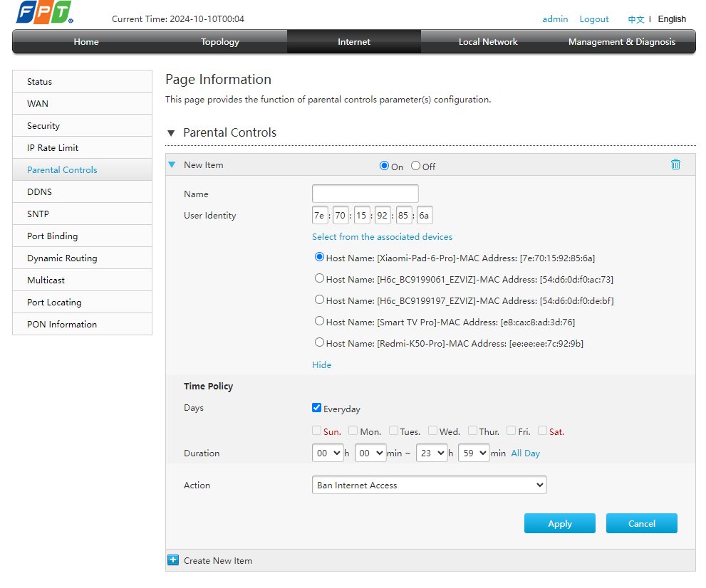The height and width of the screenshot is (588, 706).
Task: Click the plus icon for Create New Item
Action: pyautogui.click(x=173, y=560)
